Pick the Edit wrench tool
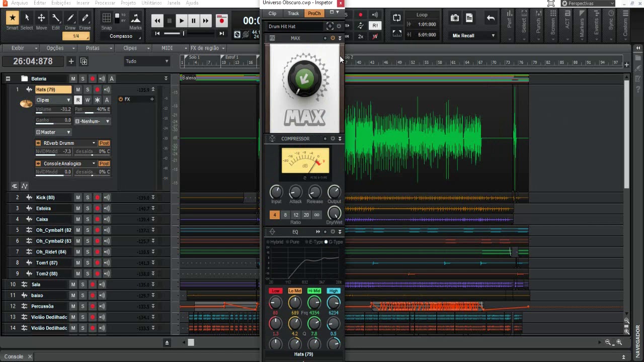Screen dimensions: 644x362 coord(56,18)
